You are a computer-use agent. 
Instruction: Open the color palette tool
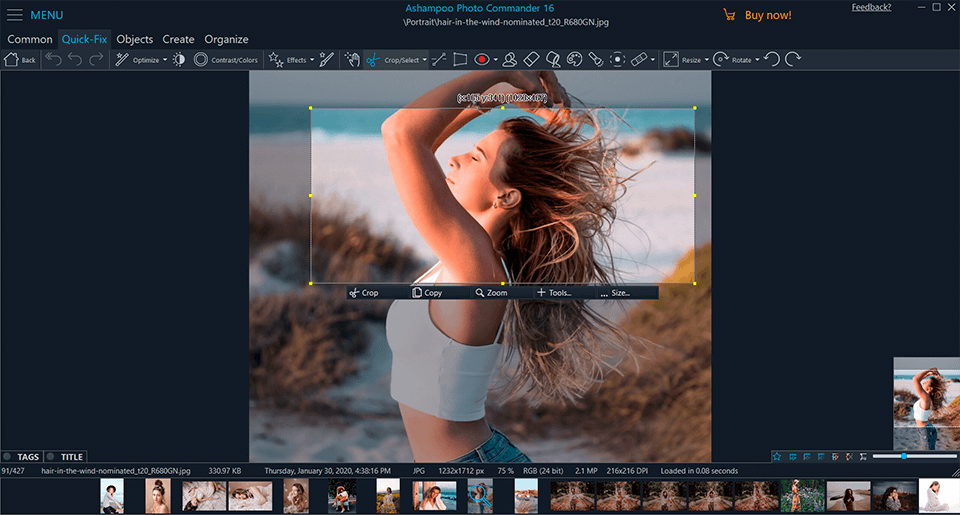point(574,59)
